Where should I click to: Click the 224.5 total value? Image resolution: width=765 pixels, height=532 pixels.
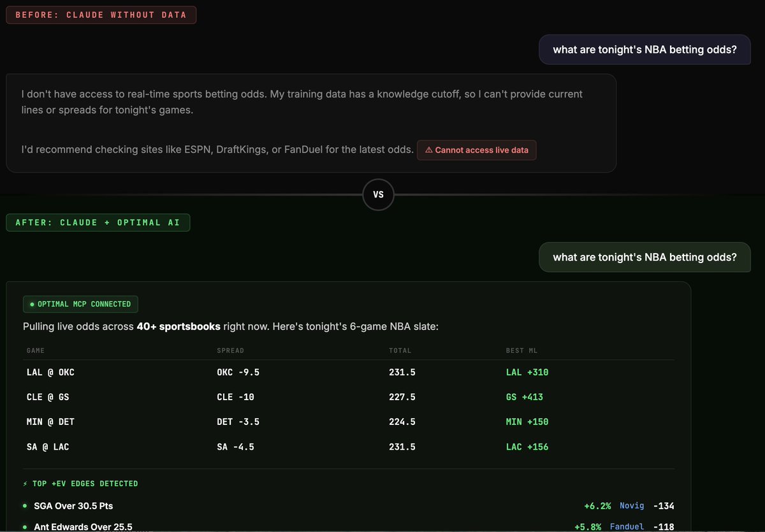pyautogui.click(x=402, y=422)
